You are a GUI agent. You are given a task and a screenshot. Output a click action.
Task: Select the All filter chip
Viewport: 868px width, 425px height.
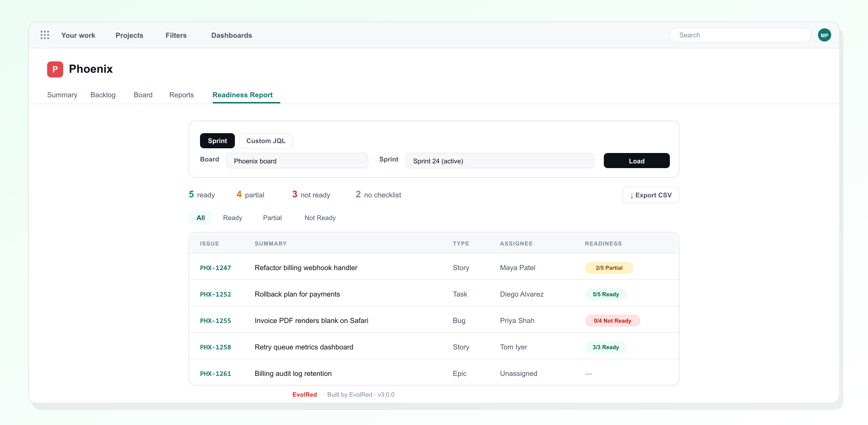coord(200,218)
